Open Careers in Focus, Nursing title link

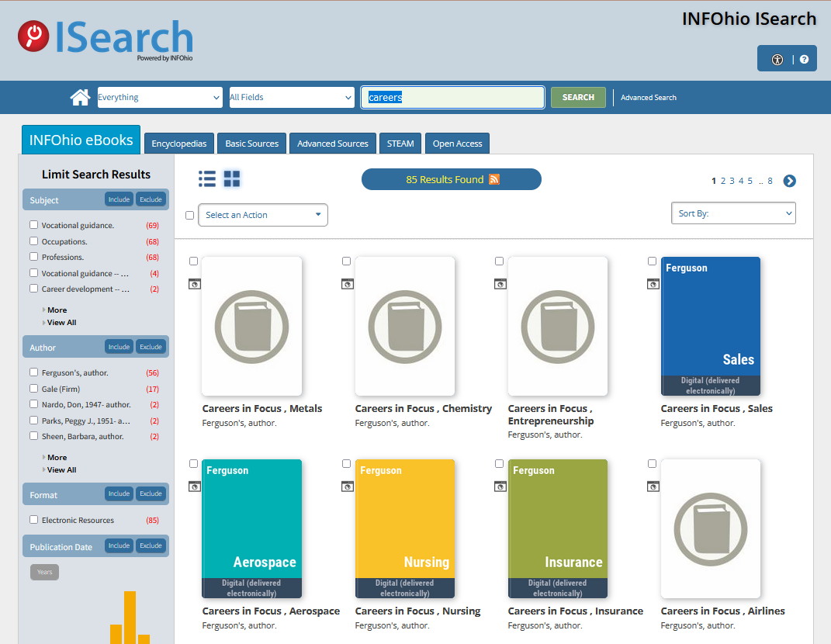pos(417,611)
